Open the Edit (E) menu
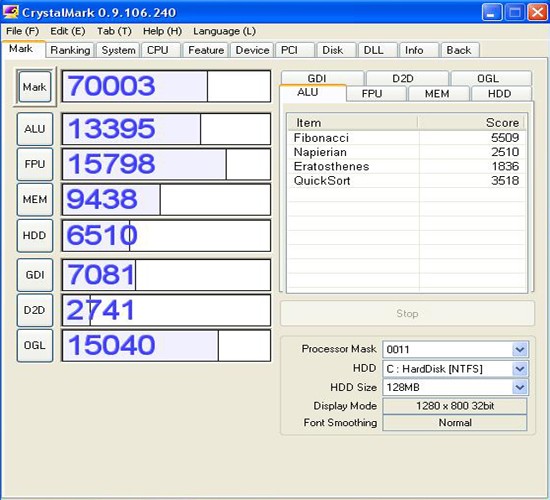Image resolution: width=550 pixels, height=500 pixels. coord(68,31)
